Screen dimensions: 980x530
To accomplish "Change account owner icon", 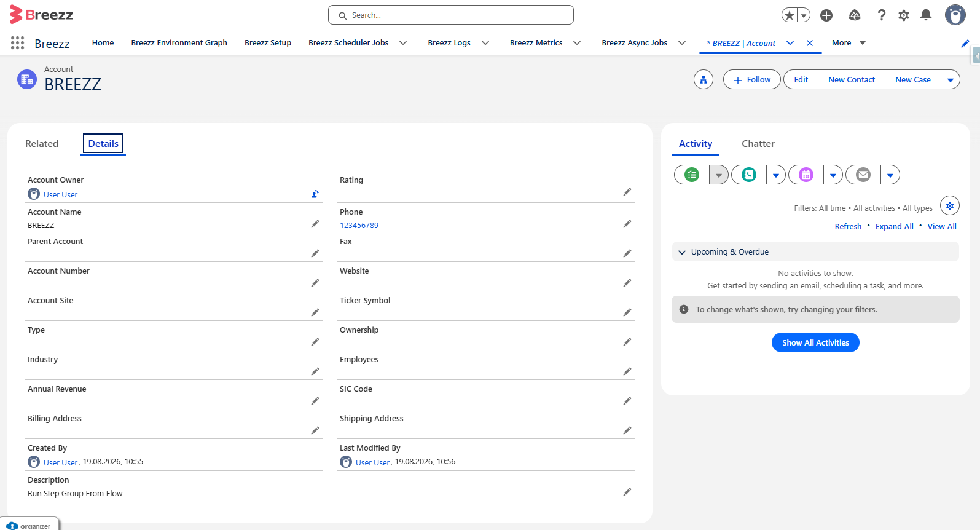I will pos(315,194).
